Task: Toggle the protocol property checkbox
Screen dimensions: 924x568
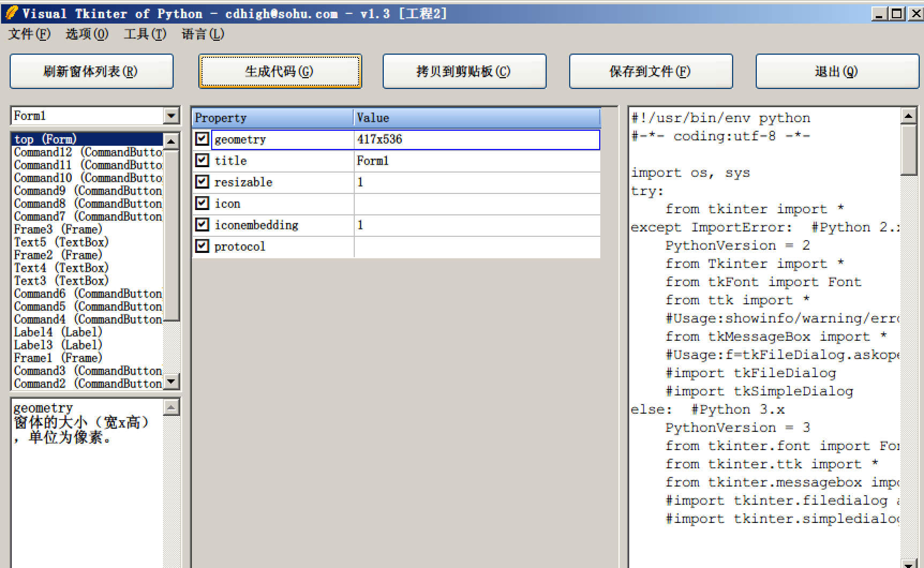Action: click(x=202, y=246)
